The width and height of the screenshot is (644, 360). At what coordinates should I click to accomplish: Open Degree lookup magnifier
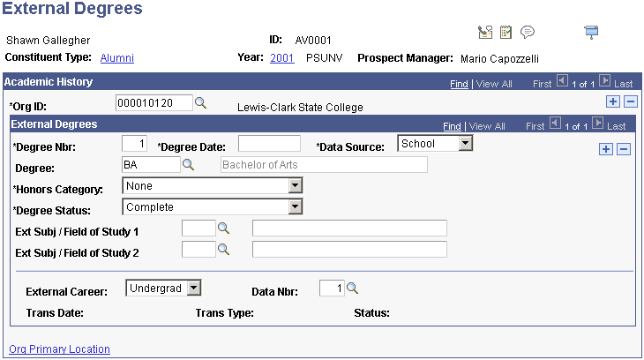click(188, 165)
